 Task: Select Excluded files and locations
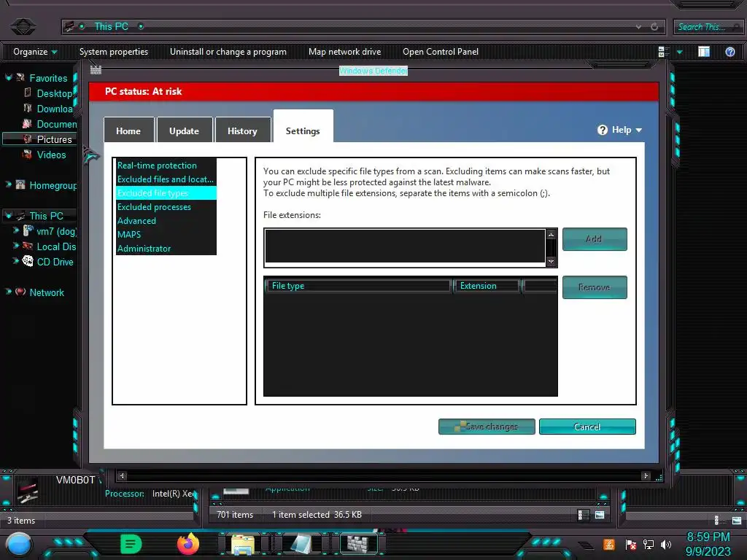166,179
